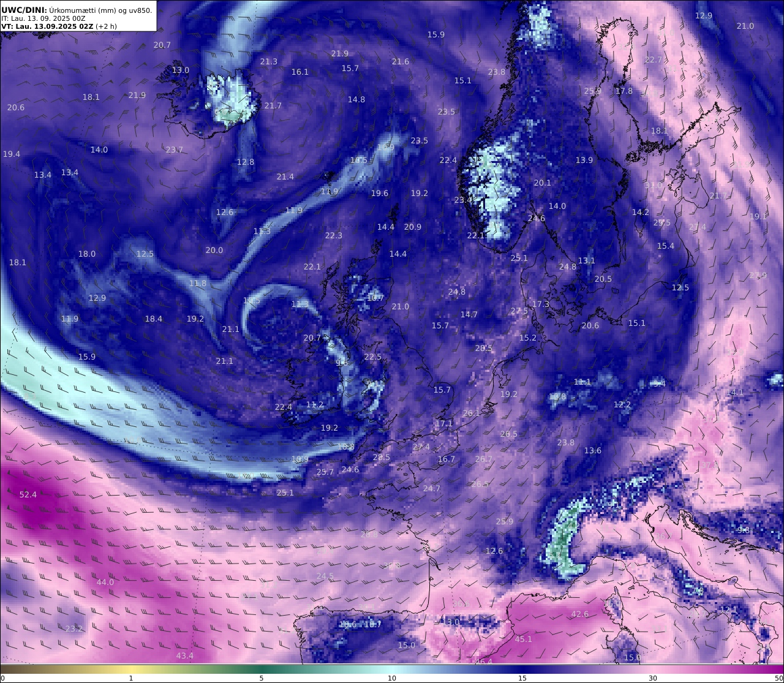Click the 10 tick label on the color scale
Screen dimensions: 784x683
(x=392, y=677)
